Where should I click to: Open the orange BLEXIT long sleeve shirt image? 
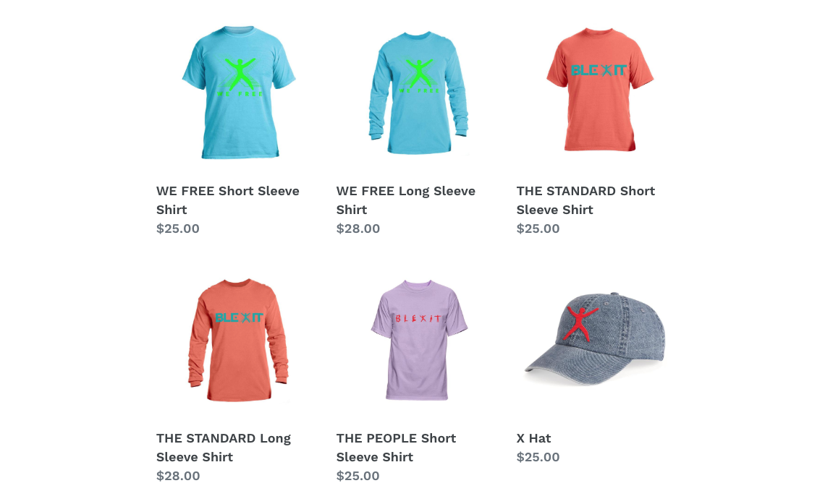pyautogui.click(x=239, y=340)
